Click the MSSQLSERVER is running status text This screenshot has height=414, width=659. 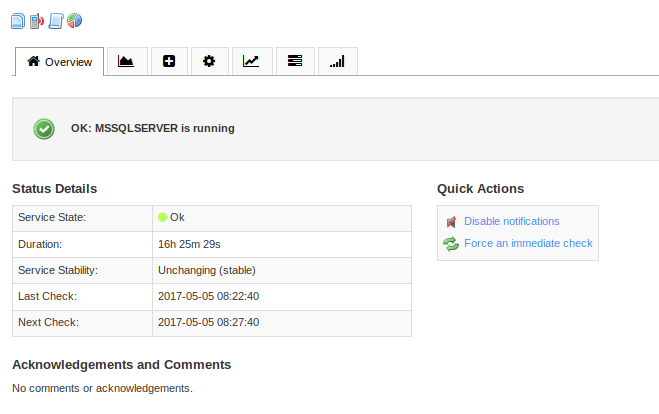(152, 128)
